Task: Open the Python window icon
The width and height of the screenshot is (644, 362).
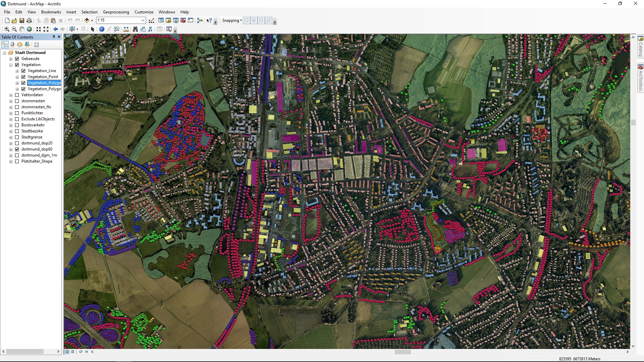Action: click(191, 20)
